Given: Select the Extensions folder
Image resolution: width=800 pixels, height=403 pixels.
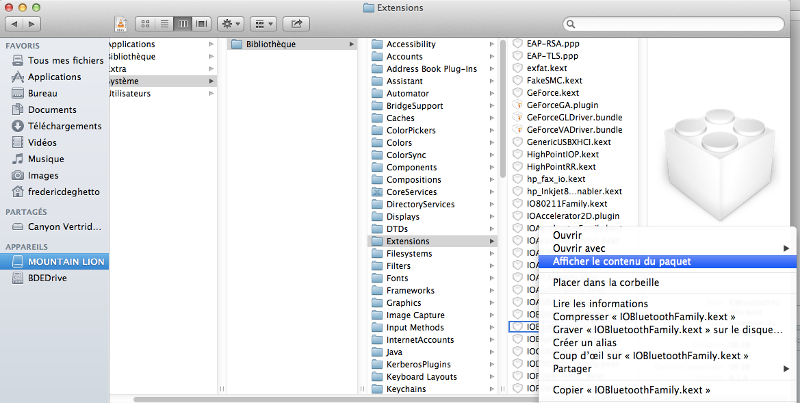Looking at the screenshot, I should click(x=433, y=241).
